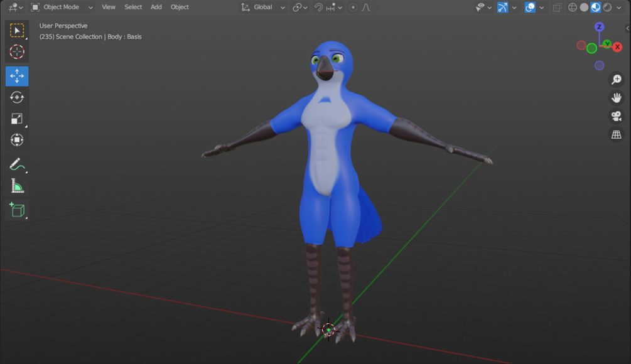
Task: Click the green negative Y axis circle on the gizmo
Action: coord(591,49)
